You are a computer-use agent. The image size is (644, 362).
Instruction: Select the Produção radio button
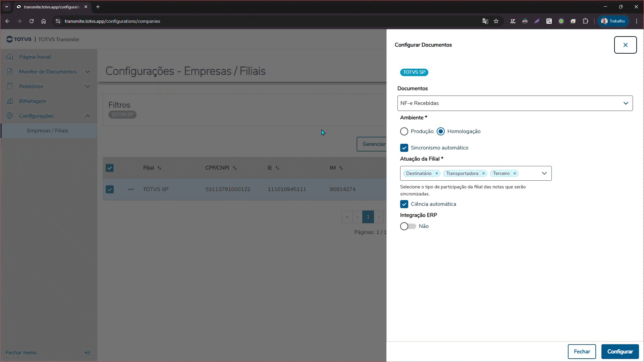click(x=404, y=131)
